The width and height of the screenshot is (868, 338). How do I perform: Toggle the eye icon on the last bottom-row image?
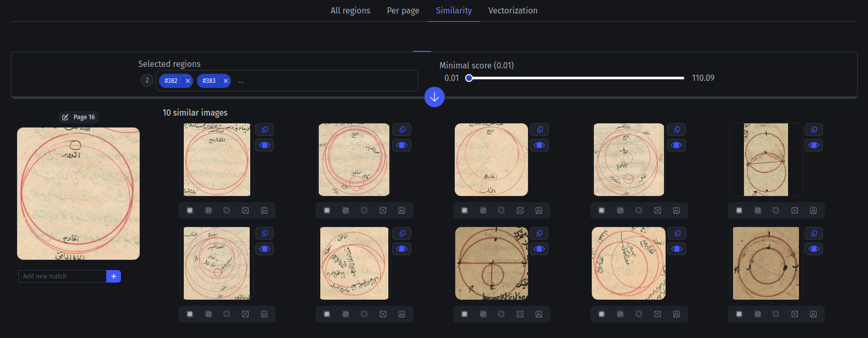click(x=814, y=249)
